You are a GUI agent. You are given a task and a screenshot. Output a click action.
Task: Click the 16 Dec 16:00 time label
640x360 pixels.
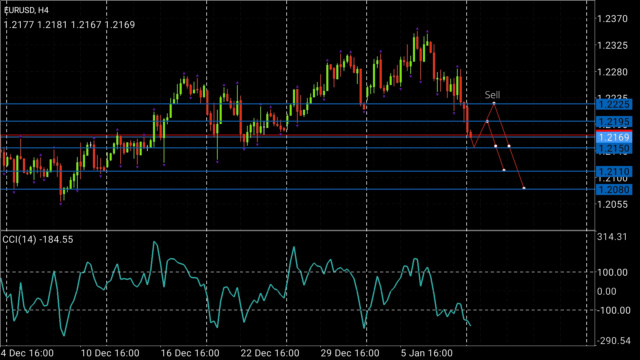[190, 353]
